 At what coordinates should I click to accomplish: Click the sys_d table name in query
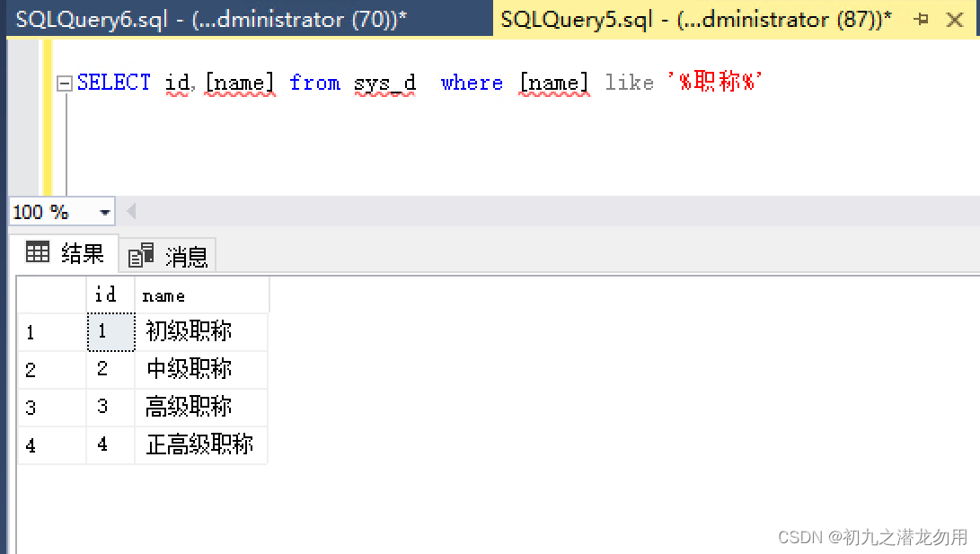[384, 84]
